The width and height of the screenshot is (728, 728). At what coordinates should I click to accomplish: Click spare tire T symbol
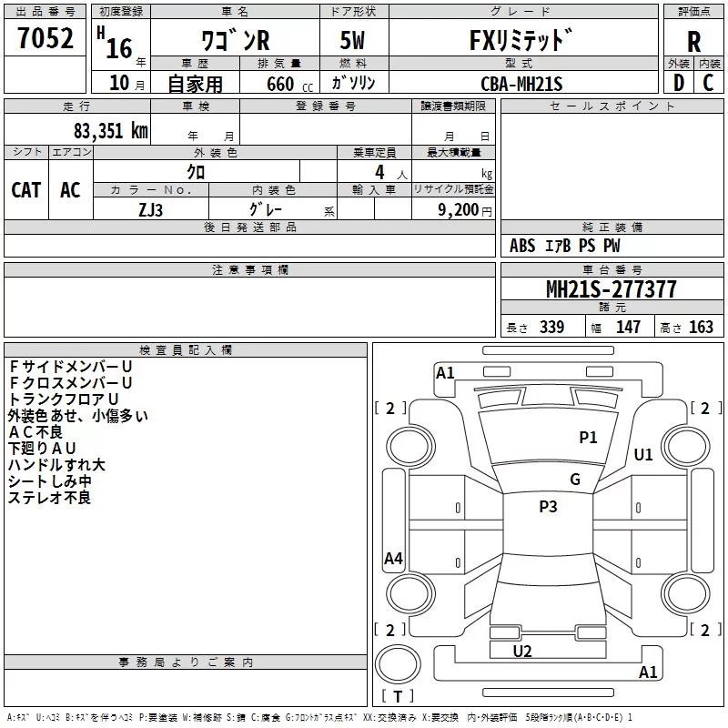[398, 696]
